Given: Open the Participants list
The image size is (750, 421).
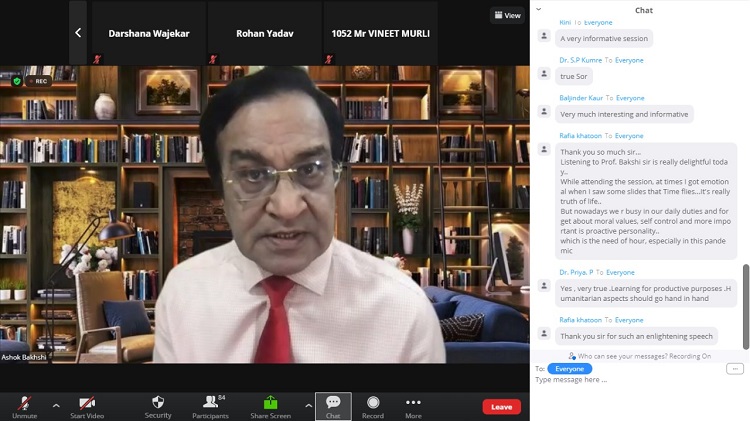Looking at the screenshot, I should point(210,405).
